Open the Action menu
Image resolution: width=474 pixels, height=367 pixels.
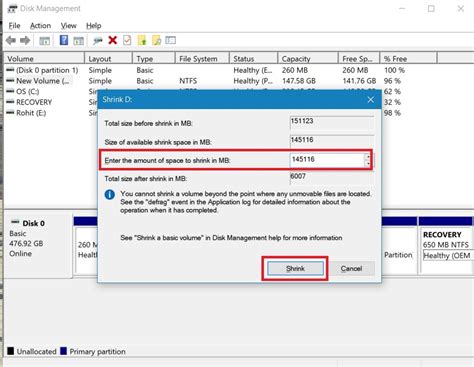40,26
